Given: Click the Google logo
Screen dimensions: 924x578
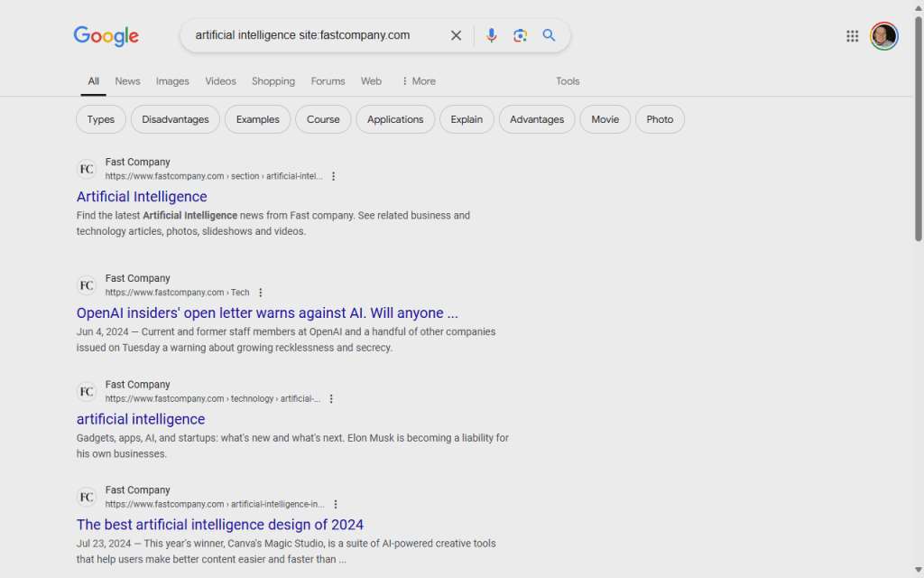Looking at the screenshot, I should pos(106,36).
